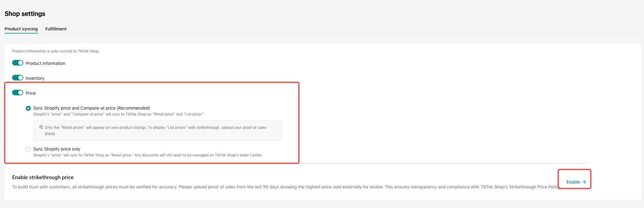Viewport: 644px width, 208px height.
Task: Turn off the Price sync switch
Action: tap(18, 93)
